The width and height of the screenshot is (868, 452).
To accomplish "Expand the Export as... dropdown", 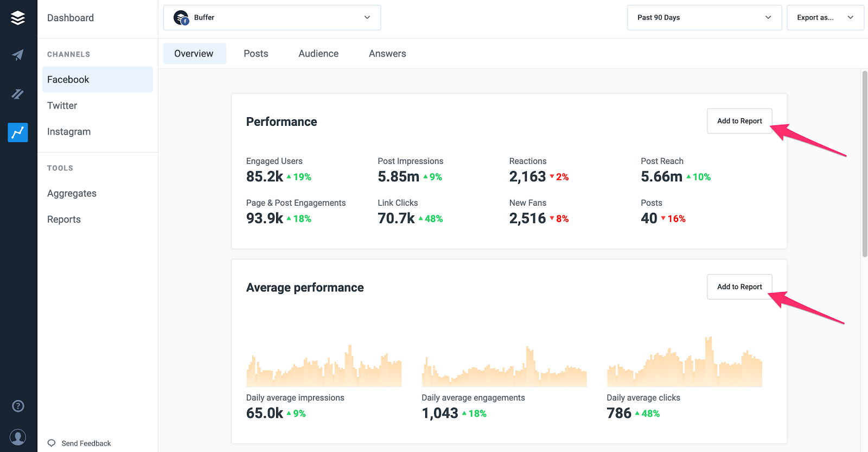I will point(825,17).
